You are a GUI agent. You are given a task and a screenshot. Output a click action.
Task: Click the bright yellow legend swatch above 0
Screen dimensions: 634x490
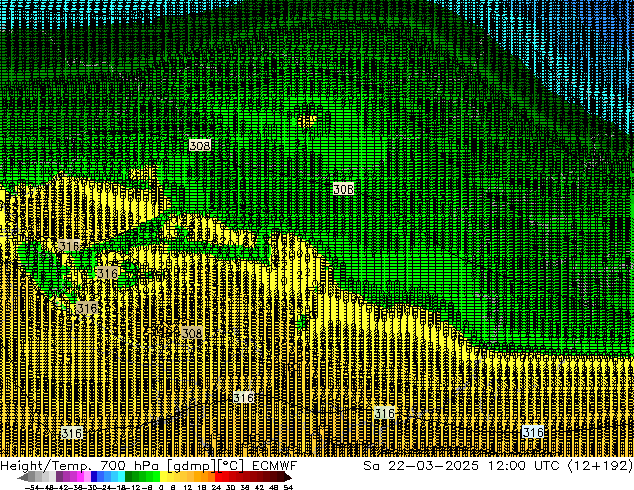coord(164,476)
